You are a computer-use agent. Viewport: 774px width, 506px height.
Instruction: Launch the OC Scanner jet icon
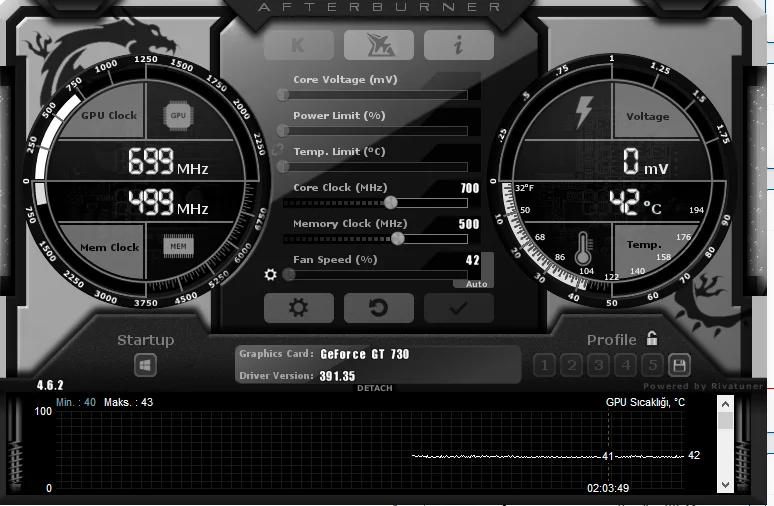pos(379,45)
